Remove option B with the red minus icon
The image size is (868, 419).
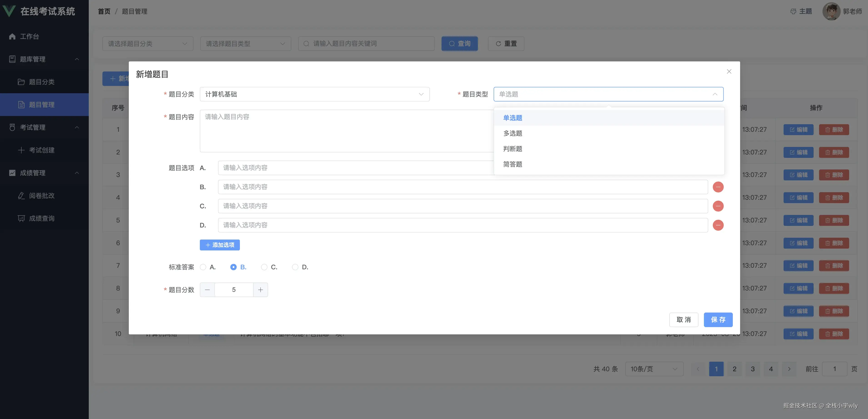pos(718,187)
